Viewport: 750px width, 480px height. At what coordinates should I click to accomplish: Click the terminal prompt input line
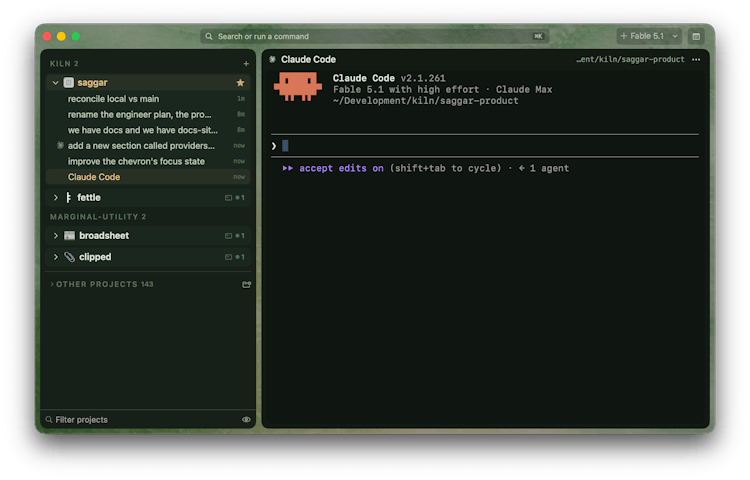pyautogui.click(x=485, y=146)
